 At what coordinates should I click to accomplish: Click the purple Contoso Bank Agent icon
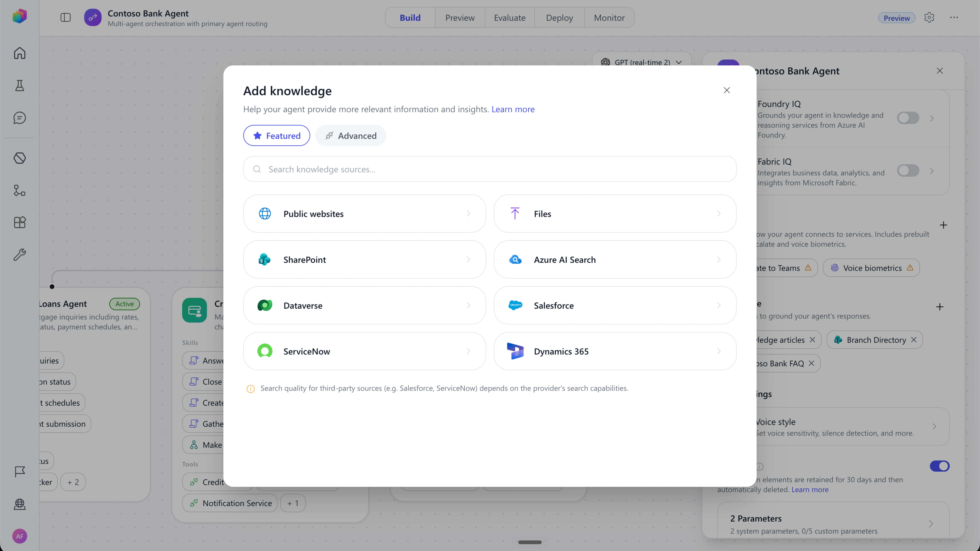[93, 17]
